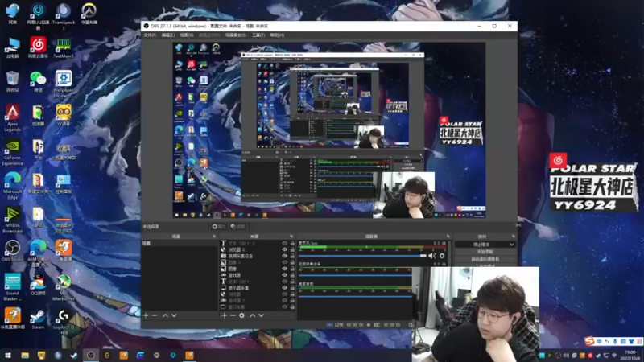Click the 滤镜 filters button
The height and width of the screenshot is (362, 644).
click(237, 227)
